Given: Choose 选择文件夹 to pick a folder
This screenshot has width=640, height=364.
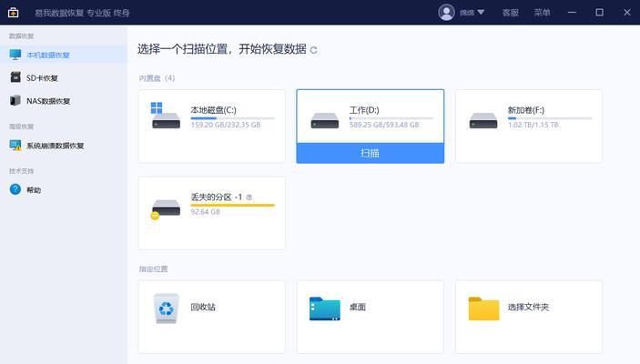Looking at the screenshot, I should (529, 317).
